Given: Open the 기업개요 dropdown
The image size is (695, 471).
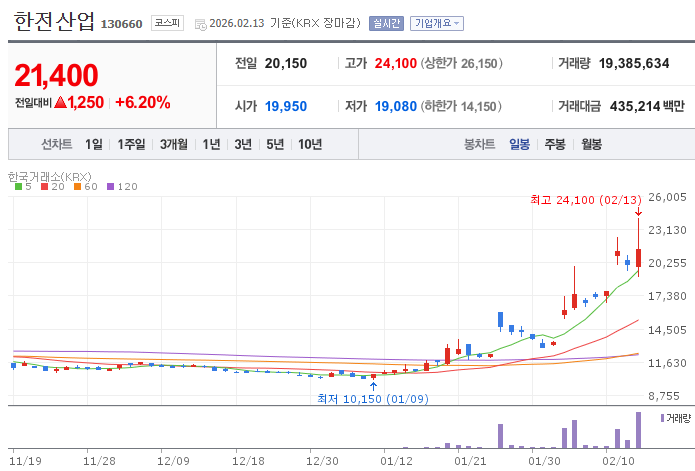Looking at the screenshot, I should click(x=437, y=23).
